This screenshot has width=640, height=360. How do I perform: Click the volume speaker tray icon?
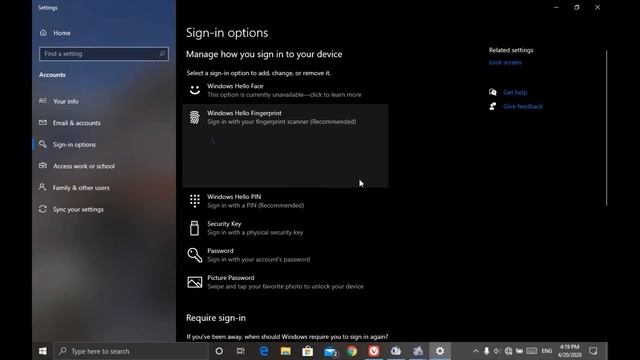(x=497, y=351)
